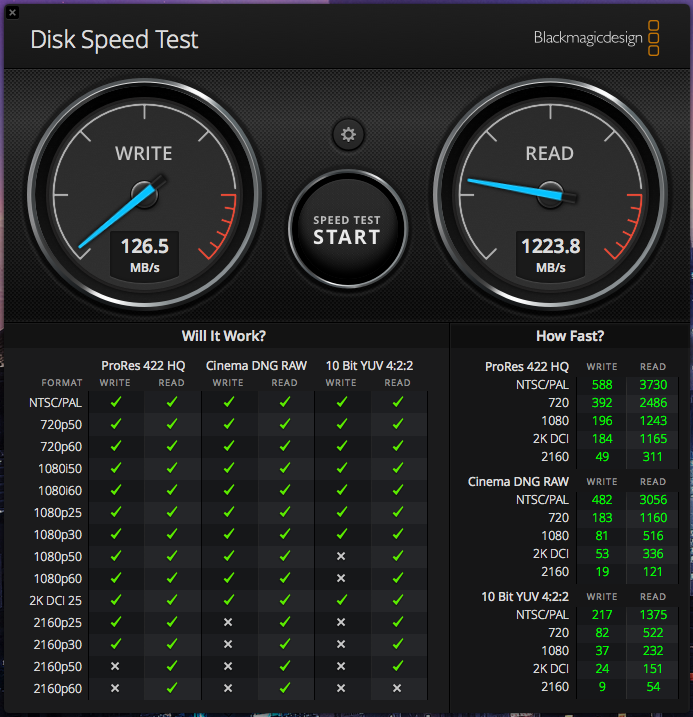Click Cinema DNG RAW write cross for 2160p30
The width and height of the screenshot is (693, 717).
[228, 644]
